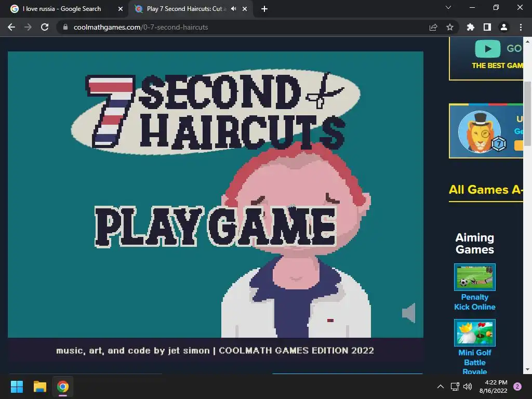Open volume control tray icon
Screen dimensions: 532x399
[468, 387]
